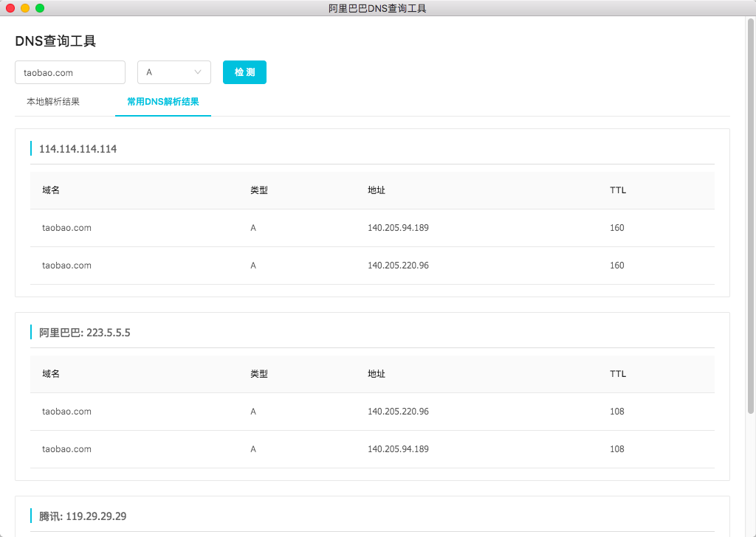
Task: Click the 检测 button
Action: pos(244,72)
